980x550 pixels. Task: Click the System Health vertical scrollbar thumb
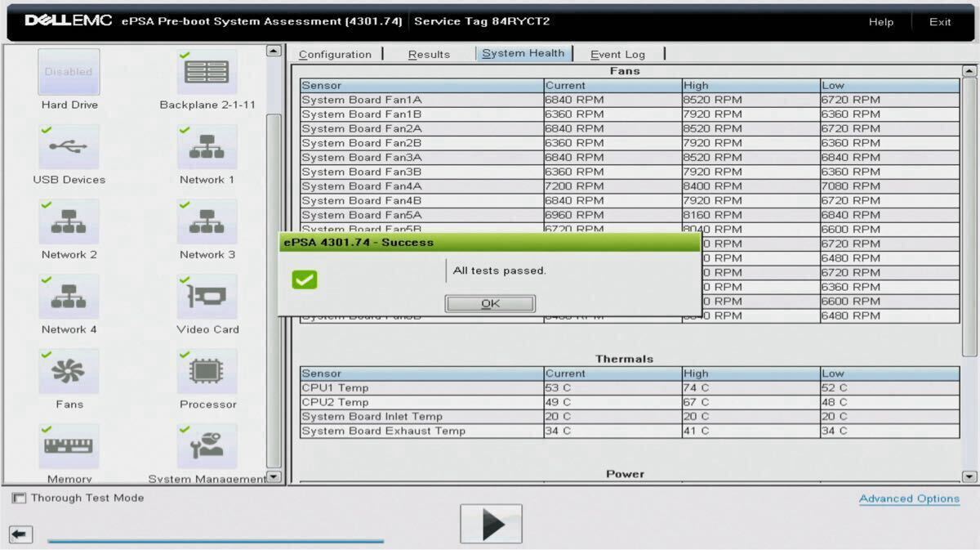pyautogui.click(x=969, y=217)
